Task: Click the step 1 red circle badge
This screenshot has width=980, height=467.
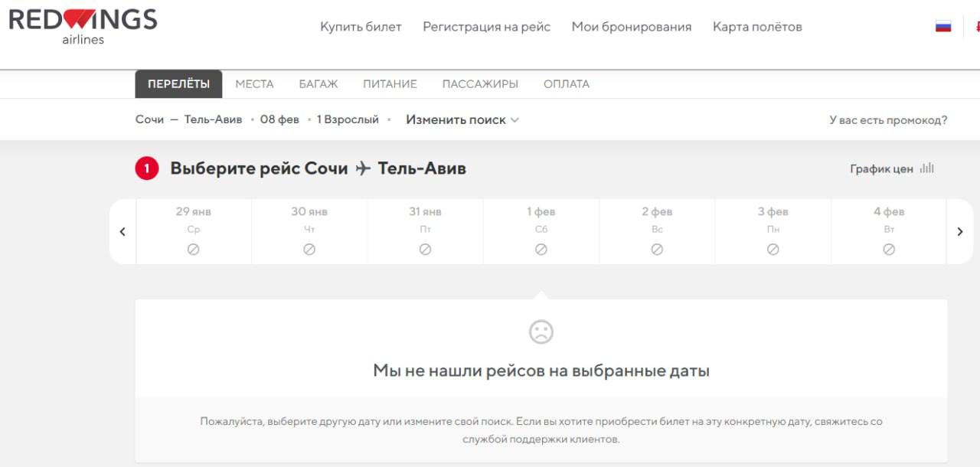Action: 147,168
